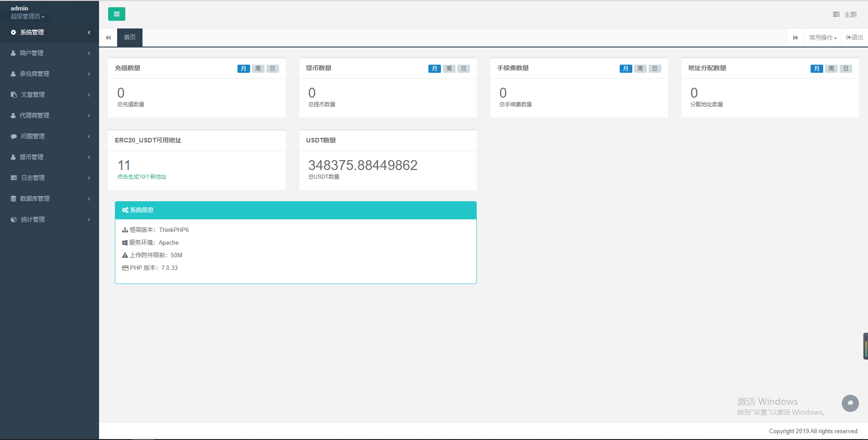Expand 文章管理 with its chevron
868x440 pixels.
coord(89,95)
